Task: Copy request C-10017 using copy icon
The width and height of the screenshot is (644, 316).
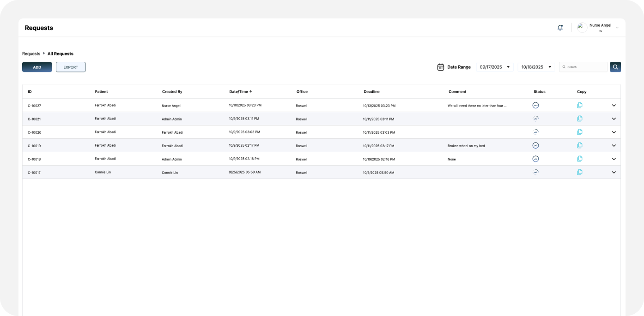Action: [580, 172]
